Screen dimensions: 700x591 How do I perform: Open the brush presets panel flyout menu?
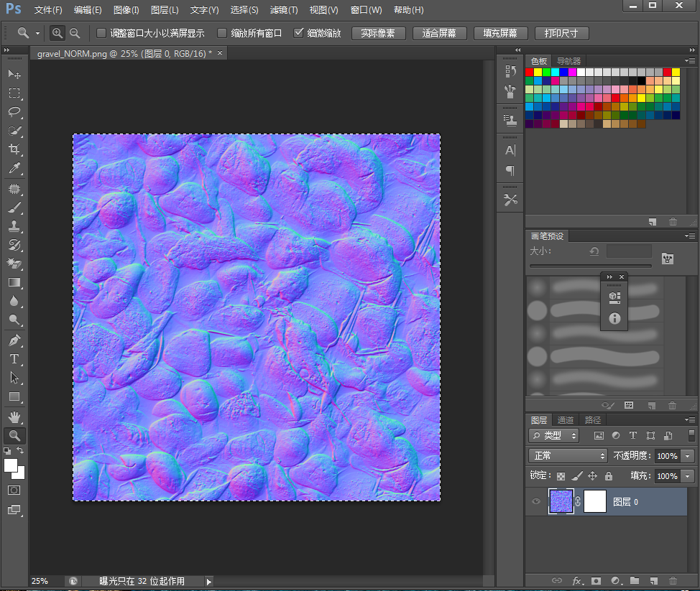pos(690,236)
